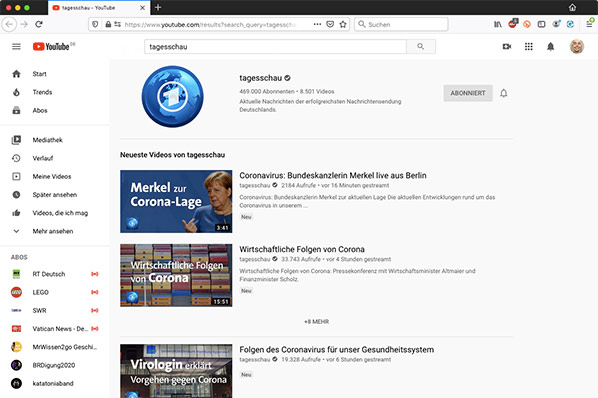598x398 pixels.
Task: Open Meine Videos in the sidebar
Action: pyautogui.click(x=55, y=177)
